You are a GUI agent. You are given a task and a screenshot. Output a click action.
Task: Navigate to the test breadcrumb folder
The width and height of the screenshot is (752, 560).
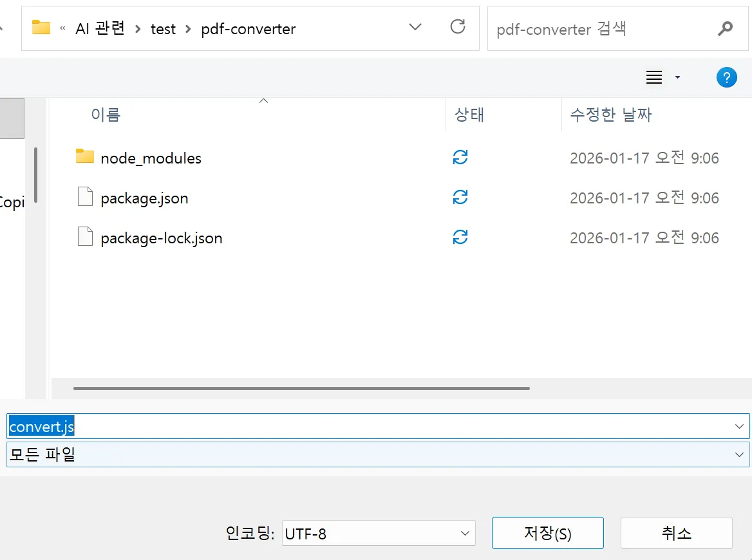[163, 29]
